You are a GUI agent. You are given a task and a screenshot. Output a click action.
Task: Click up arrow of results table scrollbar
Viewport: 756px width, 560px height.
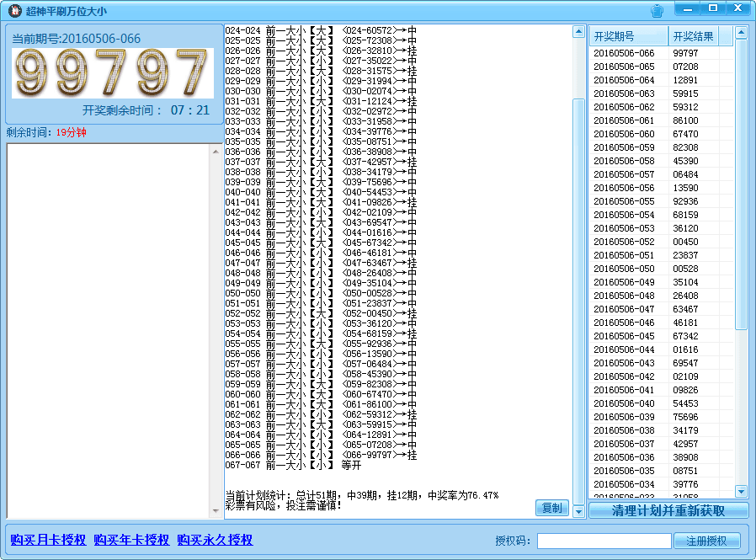(x=742, y=33)
